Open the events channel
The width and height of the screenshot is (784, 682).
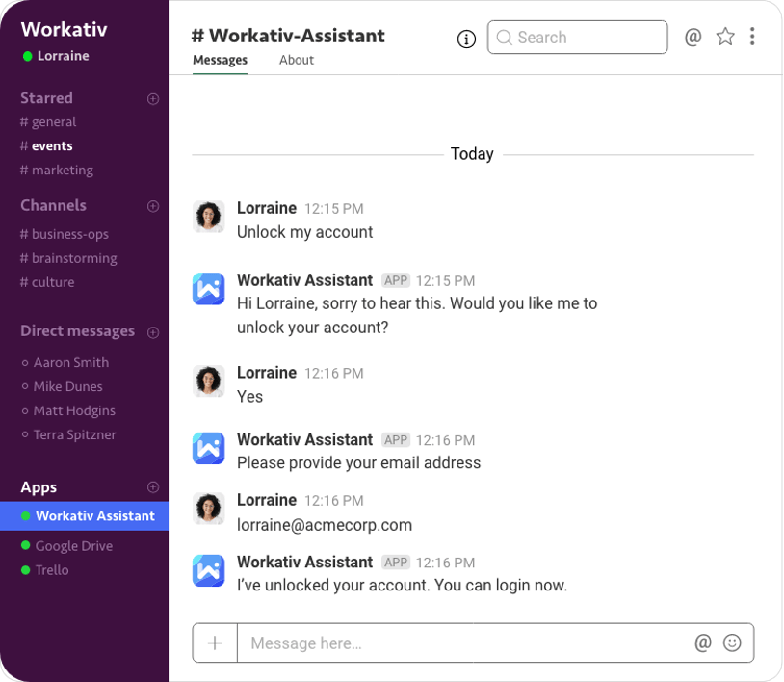(x=46, y=145)
